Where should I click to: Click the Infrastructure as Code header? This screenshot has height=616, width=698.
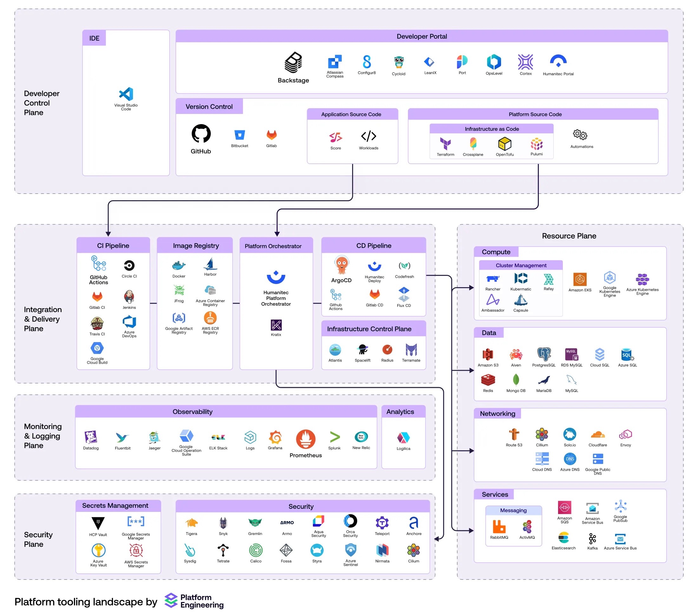491,129
